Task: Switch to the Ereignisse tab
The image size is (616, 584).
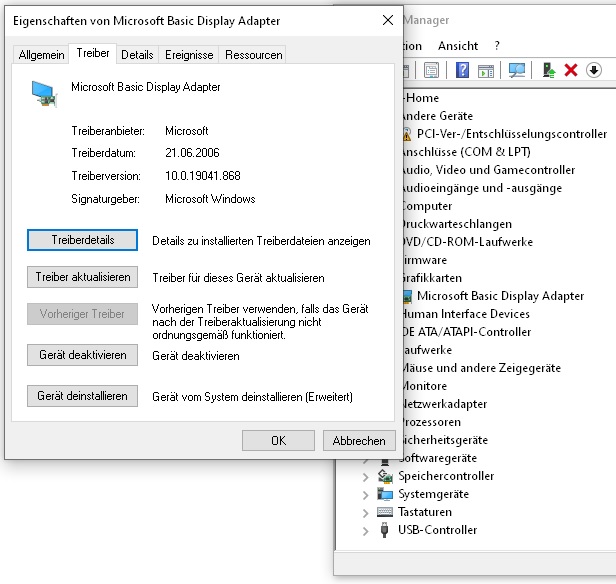Action: click(189, 55)
